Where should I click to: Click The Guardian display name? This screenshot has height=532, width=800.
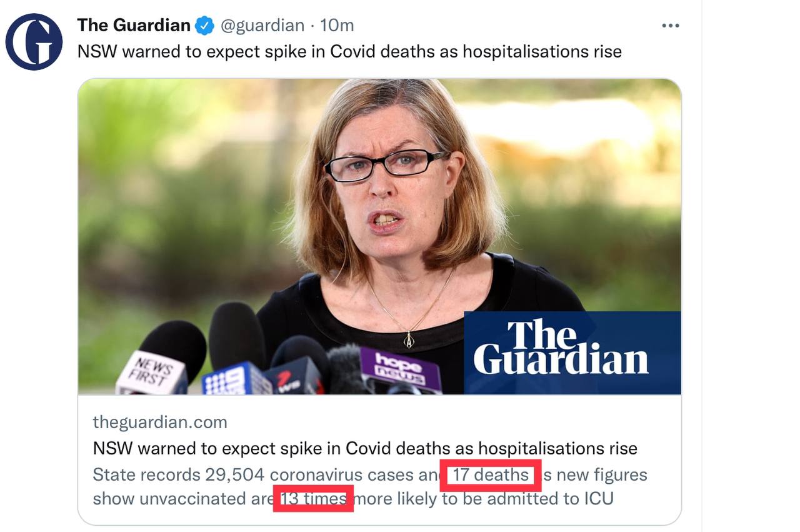point(134,25)
